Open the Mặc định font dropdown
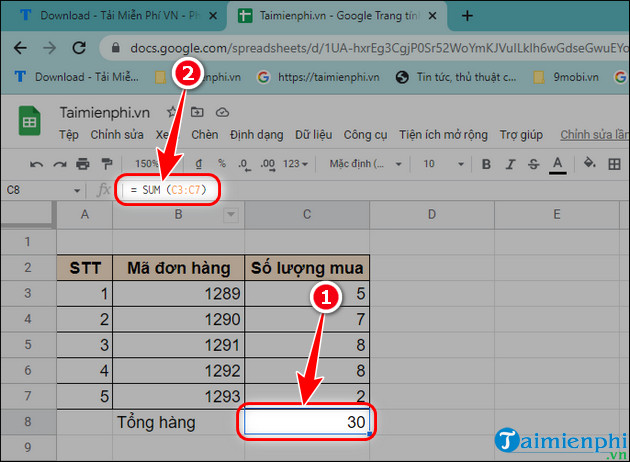Screen dimensions: 630x462 (x=365, y=164)
